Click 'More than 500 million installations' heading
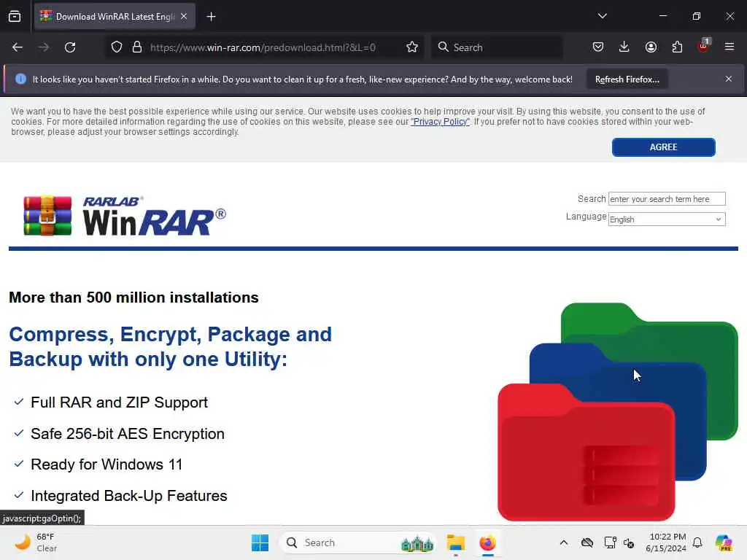Screen dimensions: 747x560 point(134,297)
